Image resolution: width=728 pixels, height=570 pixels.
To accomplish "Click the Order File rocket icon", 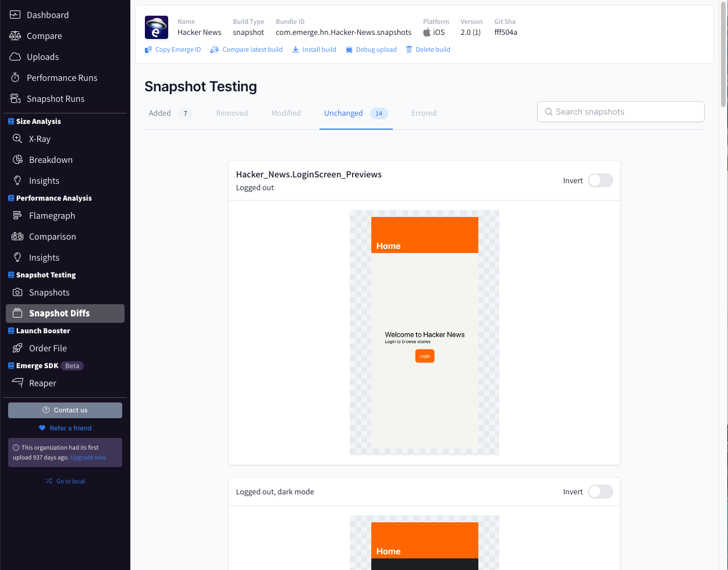I will [x=17, y=348].
